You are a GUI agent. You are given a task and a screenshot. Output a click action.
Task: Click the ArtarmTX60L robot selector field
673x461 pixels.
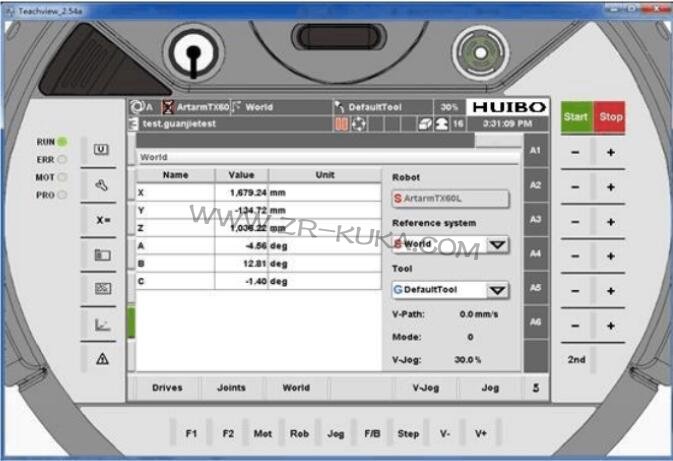pos(449,199)
